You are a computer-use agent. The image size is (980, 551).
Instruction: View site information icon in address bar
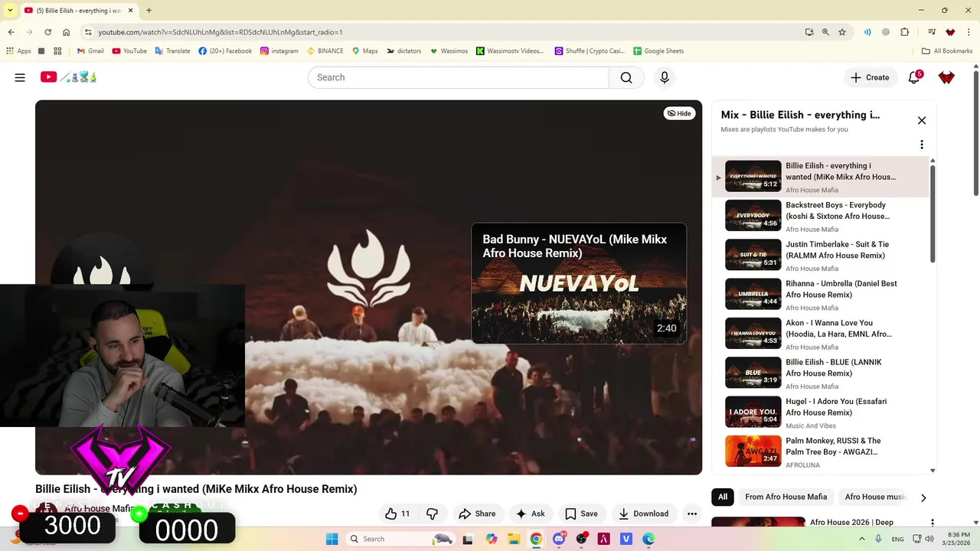coord(88,32)
